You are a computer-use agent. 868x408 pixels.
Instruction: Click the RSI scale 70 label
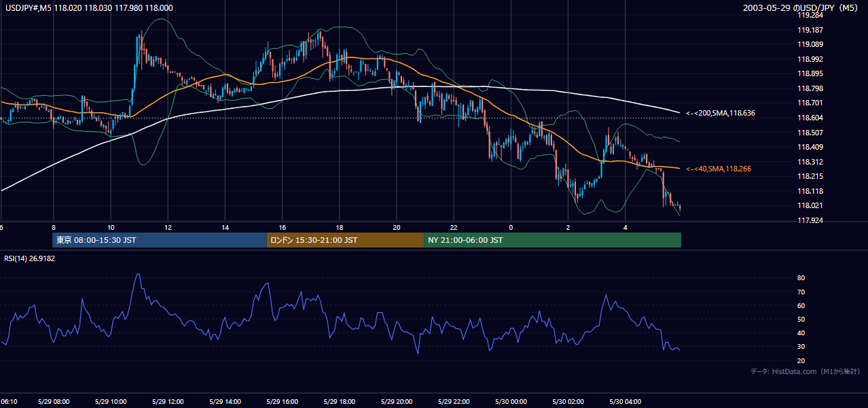click(801, 292)
